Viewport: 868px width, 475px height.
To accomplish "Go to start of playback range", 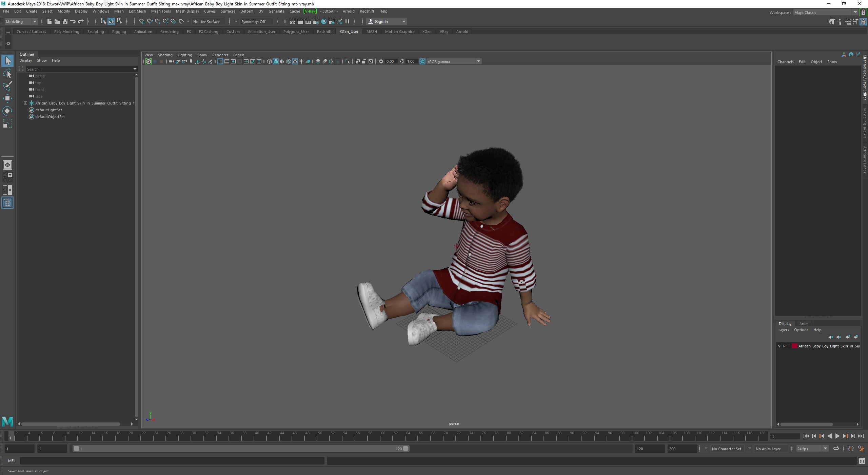I will click(806, 436).
